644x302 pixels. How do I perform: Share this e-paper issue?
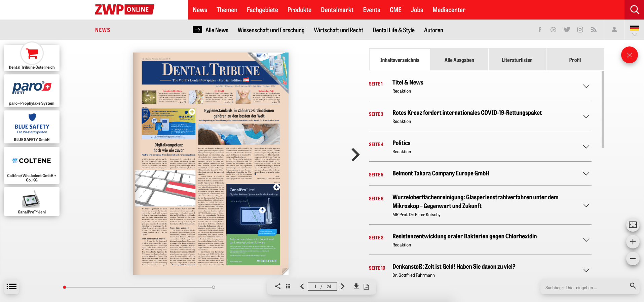click(278, 286)
